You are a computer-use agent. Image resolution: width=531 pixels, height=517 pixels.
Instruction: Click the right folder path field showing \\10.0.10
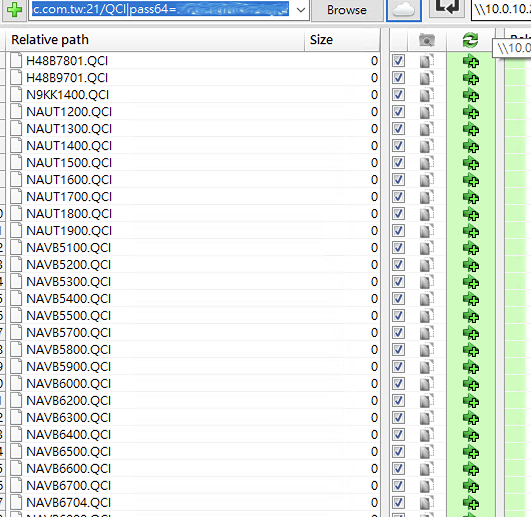pyautogui.click(x=501, y=9)
